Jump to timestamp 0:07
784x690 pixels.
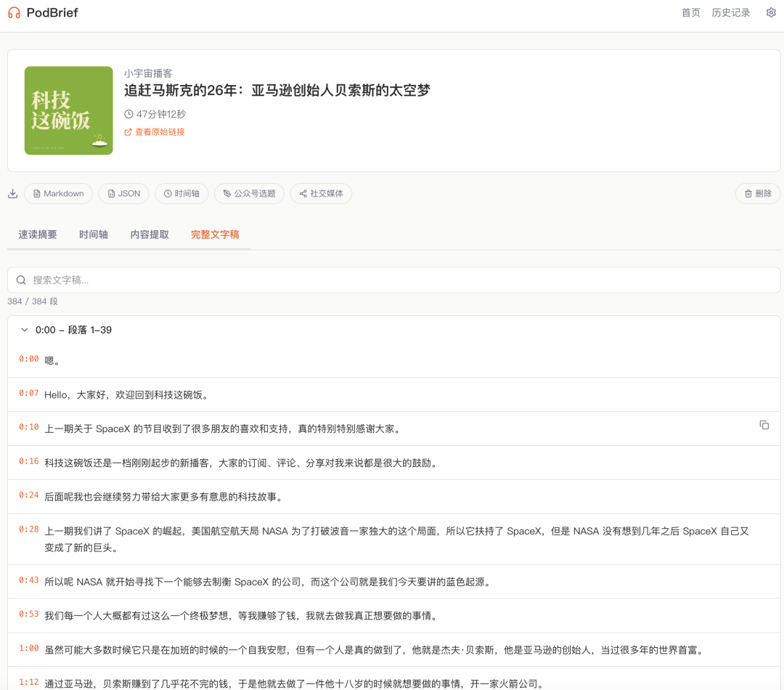(28, 393)
